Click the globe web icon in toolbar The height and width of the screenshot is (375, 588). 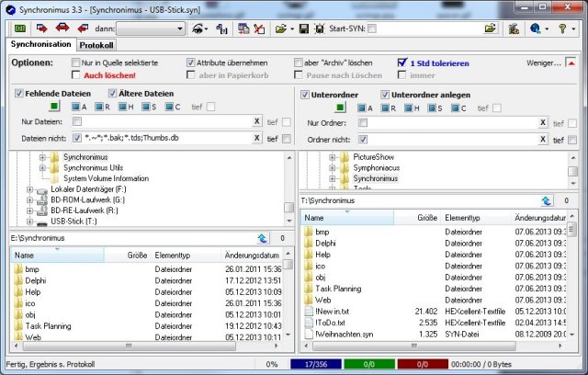(535, 28)
